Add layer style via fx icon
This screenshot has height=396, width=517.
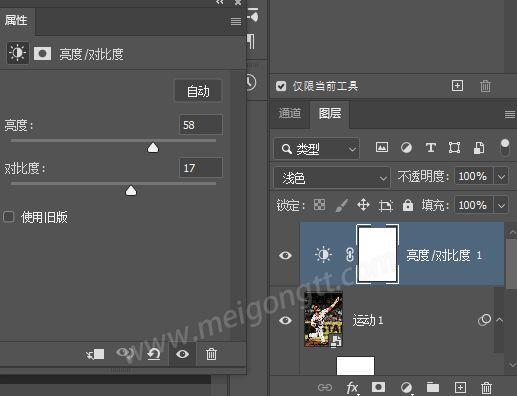point(352,387)
